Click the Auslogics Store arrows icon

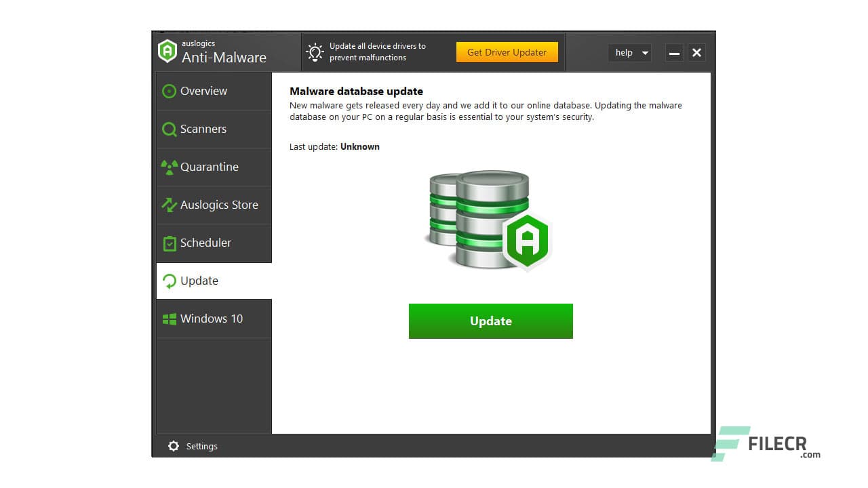pos(169,205)
